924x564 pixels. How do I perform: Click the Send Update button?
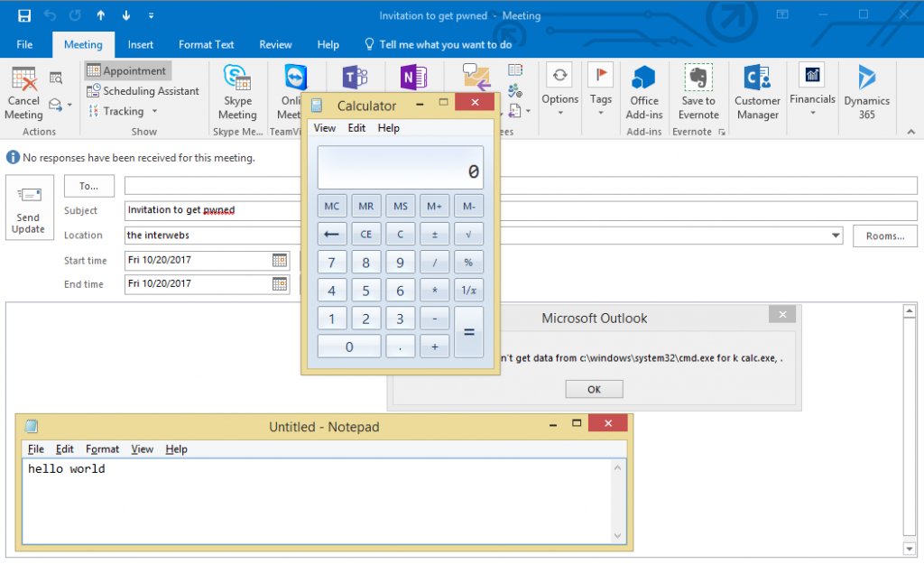[x=30, y=208]
